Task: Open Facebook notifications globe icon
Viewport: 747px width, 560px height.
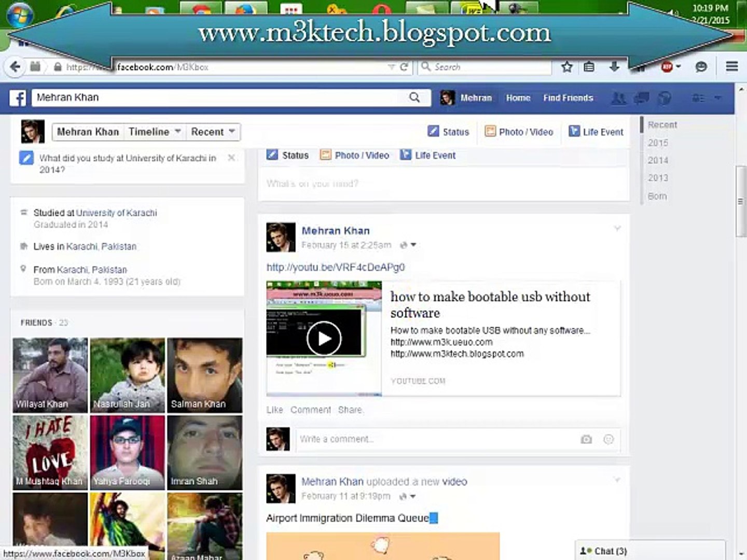Action: coord(665,98)
